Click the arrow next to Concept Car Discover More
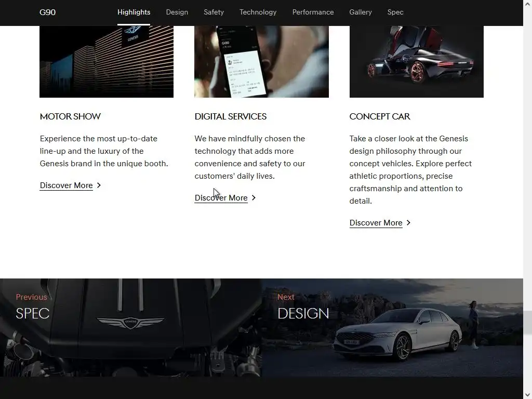 tap(408, 222)
